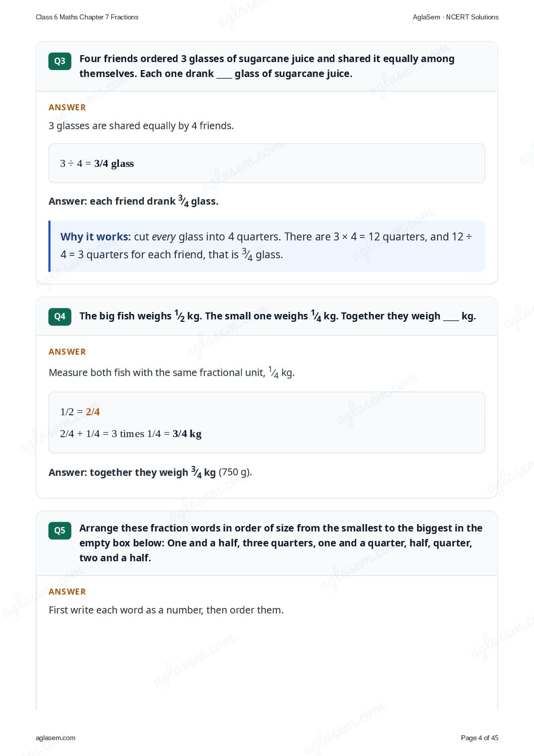
Task: Select the 2/4 + 1/4 calculation line
Action: click(131, 434)
